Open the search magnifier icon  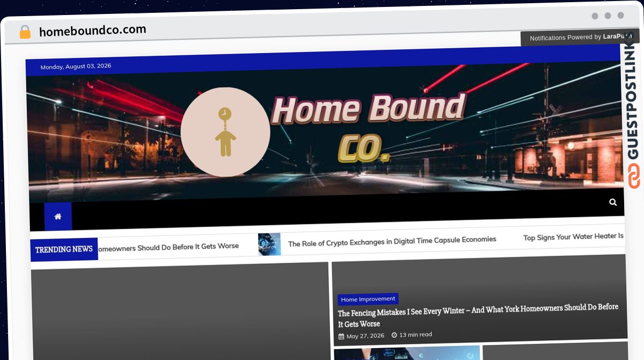point(613,202)
